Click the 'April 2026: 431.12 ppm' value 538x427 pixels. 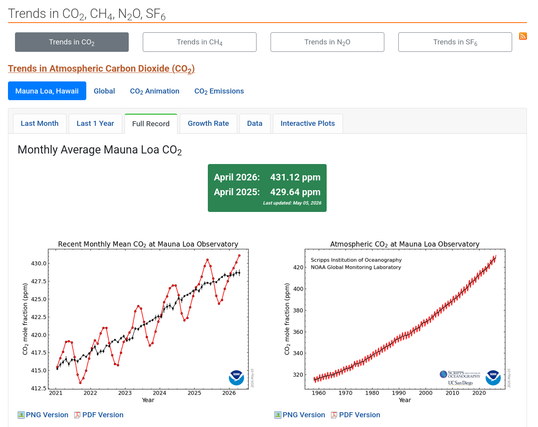tap(267, 177)
